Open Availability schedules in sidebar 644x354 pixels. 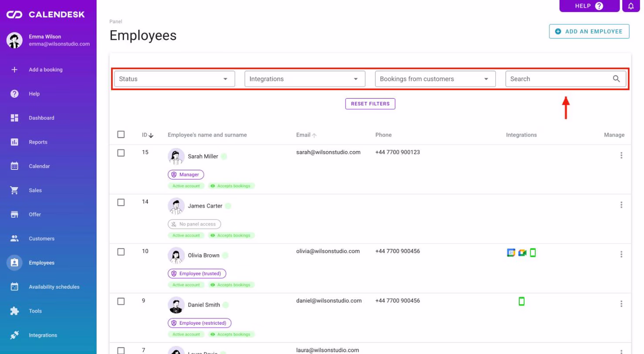tap(54, 287)
